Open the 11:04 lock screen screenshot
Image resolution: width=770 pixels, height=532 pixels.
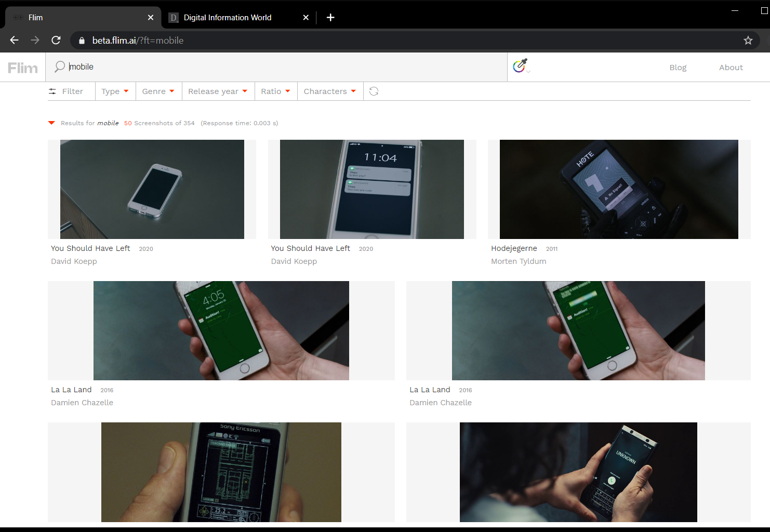(x=372, y=189)
